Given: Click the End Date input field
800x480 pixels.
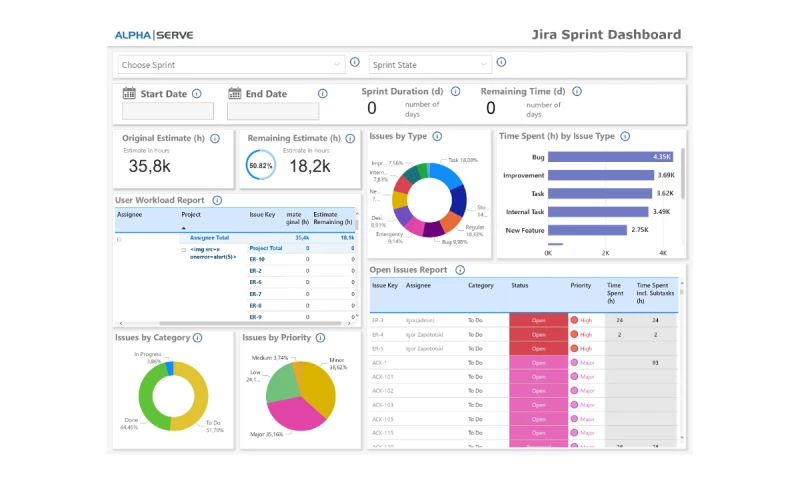Looking at the screenshot, I should click(x=274, y=112).
